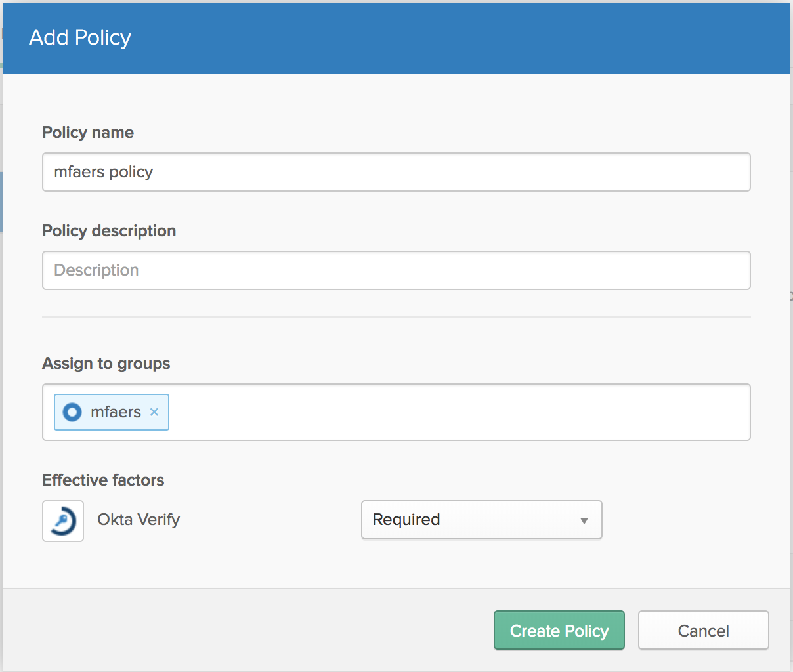Click the Create Policy button
Screen dimensions: 793x672
click(x=559, y=631)
